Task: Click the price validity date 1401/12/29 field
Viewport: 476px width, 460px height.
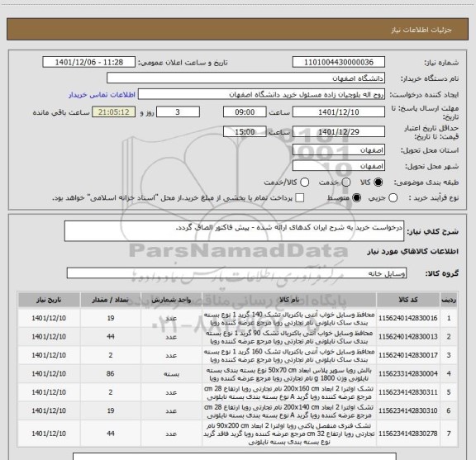Action: (x=339, y=131)
